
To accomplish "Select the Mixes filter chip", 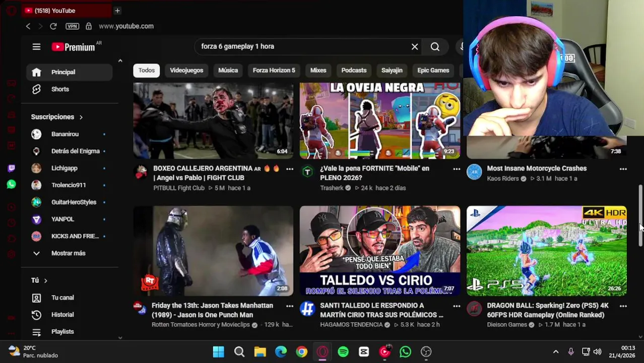I will point(318,70).
